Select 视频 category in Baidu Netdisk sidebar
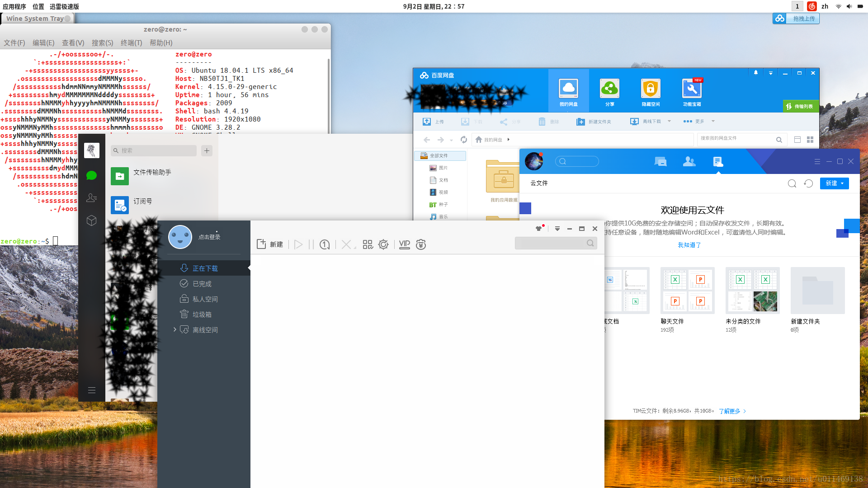The image size is (868, 488). click(x=439, y=192)
